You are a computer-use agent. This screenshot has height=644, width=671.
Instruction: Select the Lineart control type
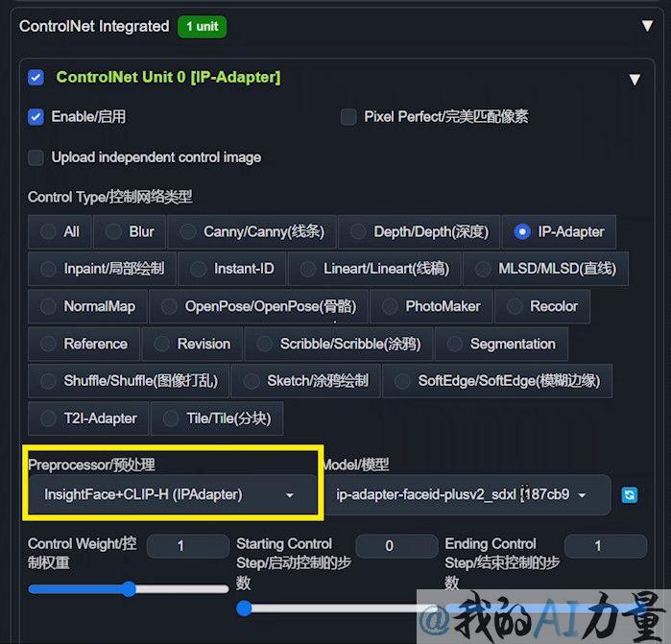click(x=374, y=269)
